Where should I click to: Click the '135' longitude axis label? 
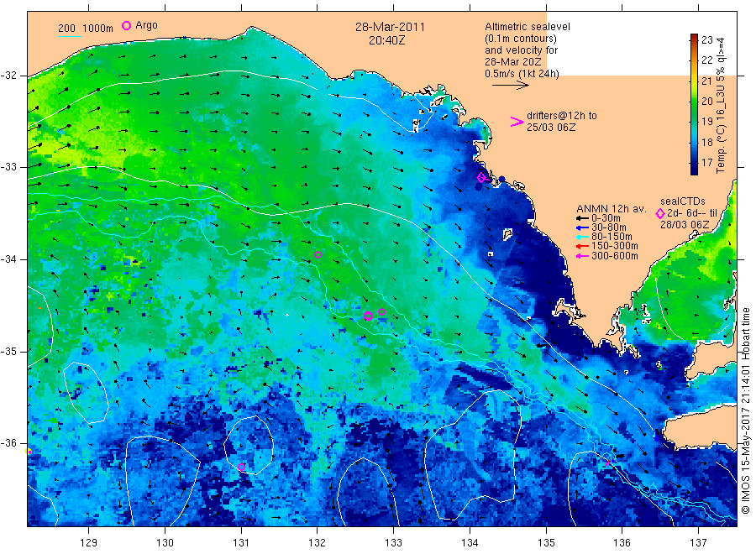tap(546, 543)
